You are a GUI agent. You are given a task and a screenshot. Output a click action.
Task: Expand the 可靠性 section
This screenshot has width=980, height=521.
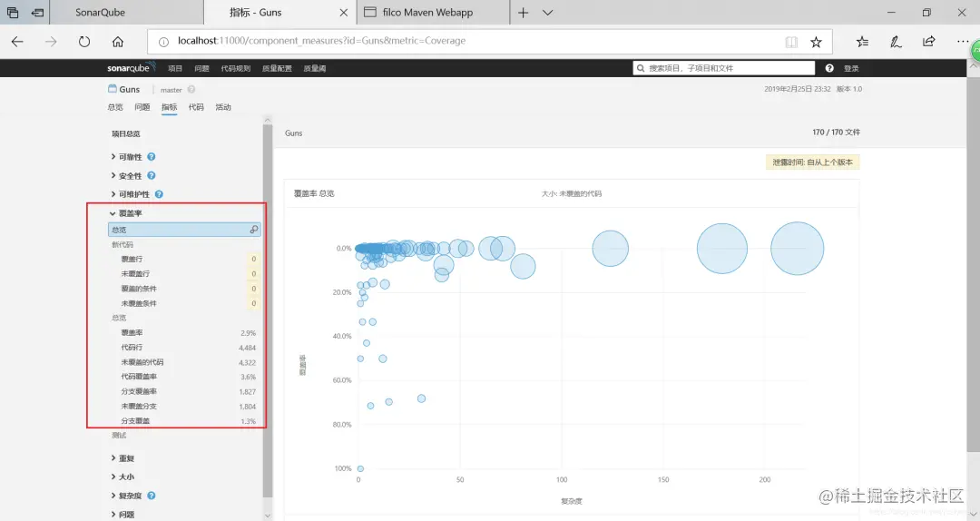tap(127, 157)
